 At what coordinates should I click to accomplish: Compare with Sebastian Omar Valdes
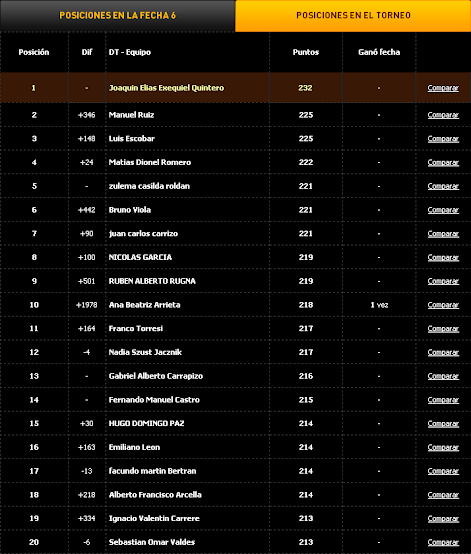443,542
